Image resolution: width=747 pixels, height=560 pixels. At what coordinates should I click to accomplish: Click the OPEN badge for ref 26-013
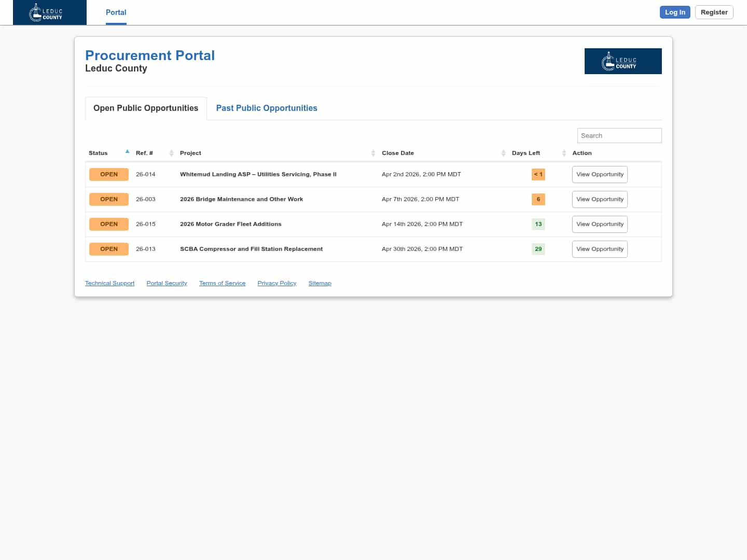coord(109,249)
